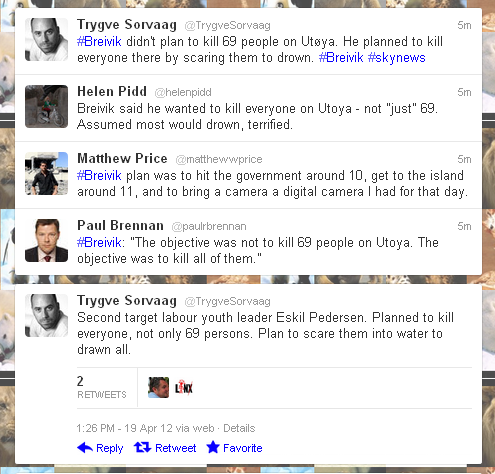This screenshot has height=474, width=495.
Task: Open the Trygve Sorvaag name in top tweet
Action: 127,25
